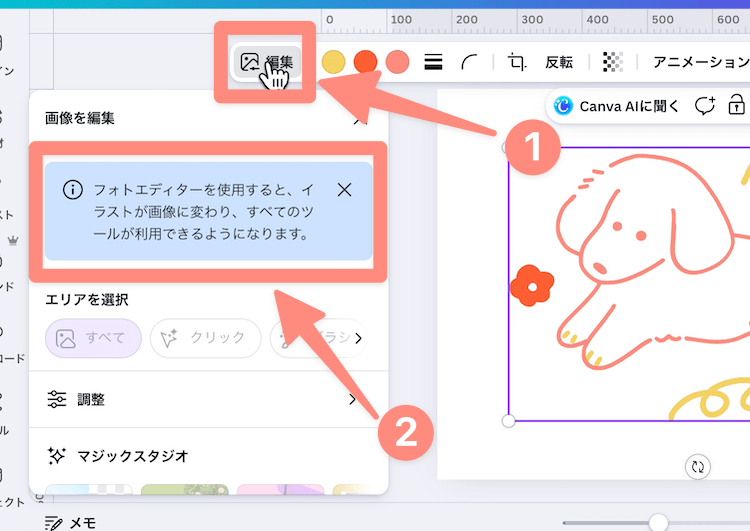
Task: Open Canva AIに聞く assistant
Action: coord(617,106)
